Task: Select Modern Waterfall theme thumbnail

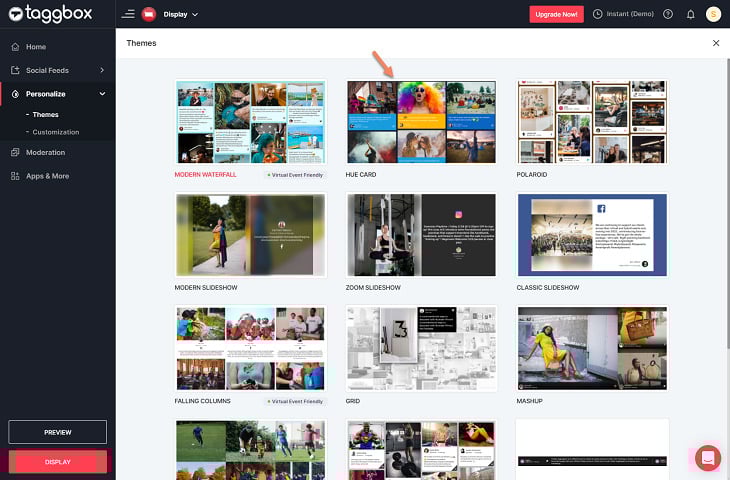Action: tap(250, 122)
